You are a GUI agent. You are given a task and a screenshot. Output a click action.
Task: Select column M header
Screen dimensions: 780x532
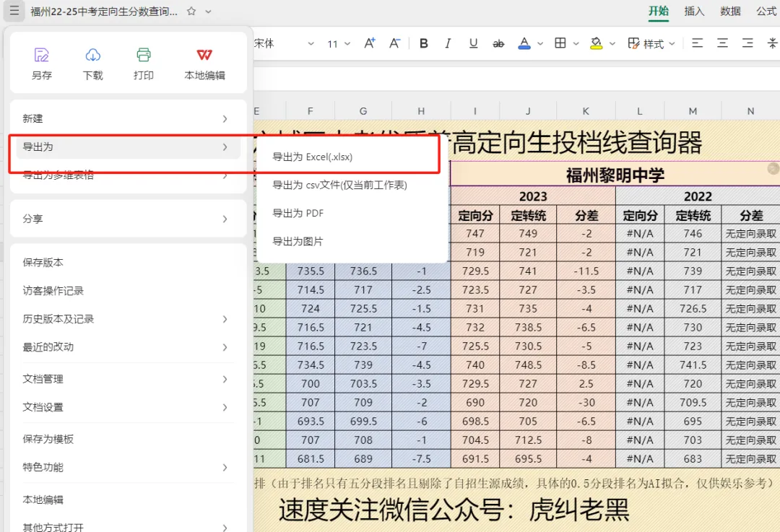693,111
